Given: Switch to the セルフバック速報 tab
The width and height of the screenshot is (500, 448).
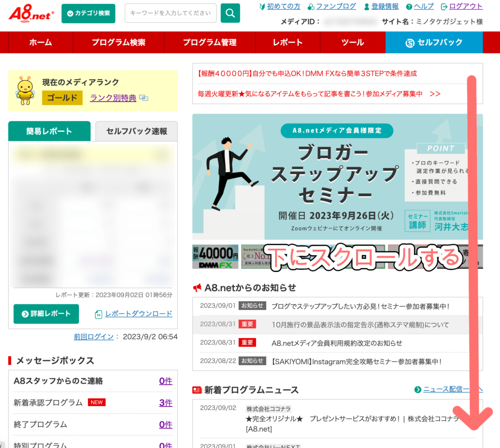Looking at the screenshot, I should (137, 131).
